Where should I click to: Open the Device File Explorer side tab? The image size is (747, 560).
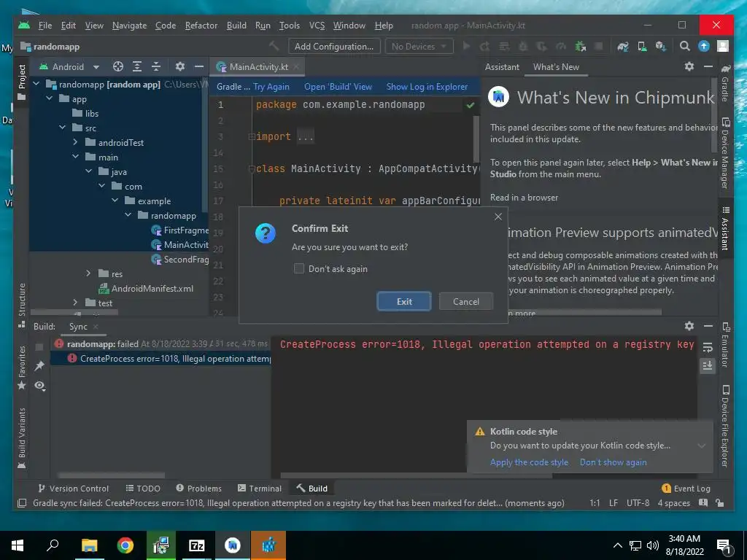[x=725, y=426]
